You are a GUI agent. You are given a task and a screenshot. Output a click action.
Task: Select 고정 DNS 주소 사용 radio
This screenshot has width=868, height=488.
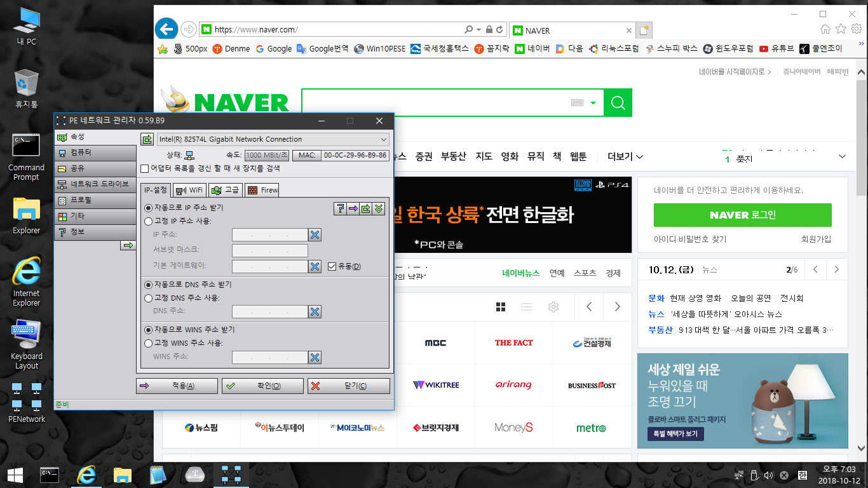149,297
